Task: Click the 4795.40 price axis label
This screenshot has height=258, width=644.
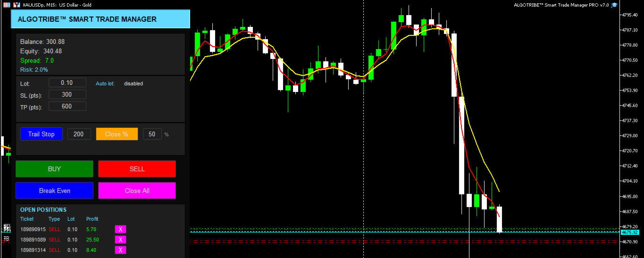Action: click(630, 15)
